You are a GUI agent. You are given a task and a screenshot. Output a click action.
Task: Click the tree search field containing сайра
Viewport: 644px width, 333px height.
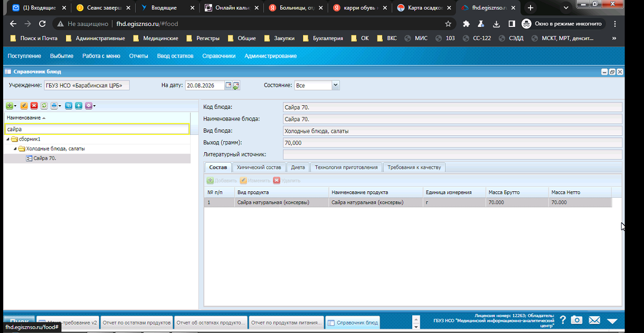tap(97, 129)
